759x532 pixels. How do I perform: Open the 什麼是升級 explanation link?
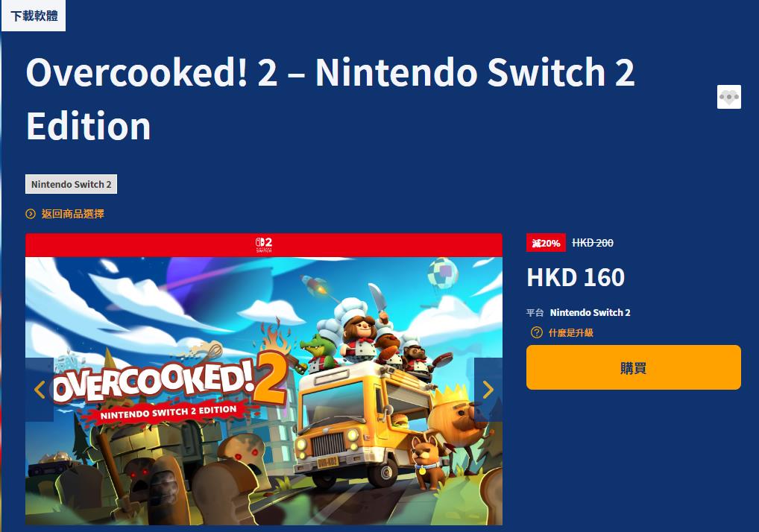click(x=570, y=333)
